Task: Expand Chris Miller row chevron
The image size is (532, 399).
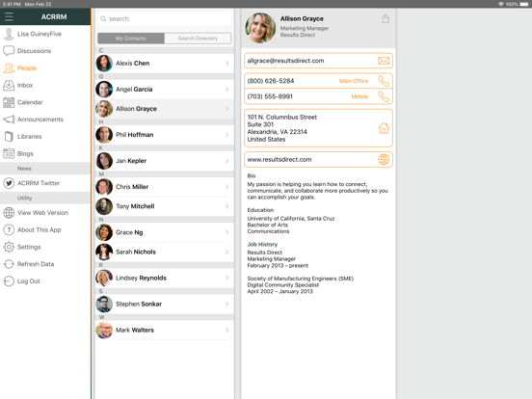Action: pos(226,187)
